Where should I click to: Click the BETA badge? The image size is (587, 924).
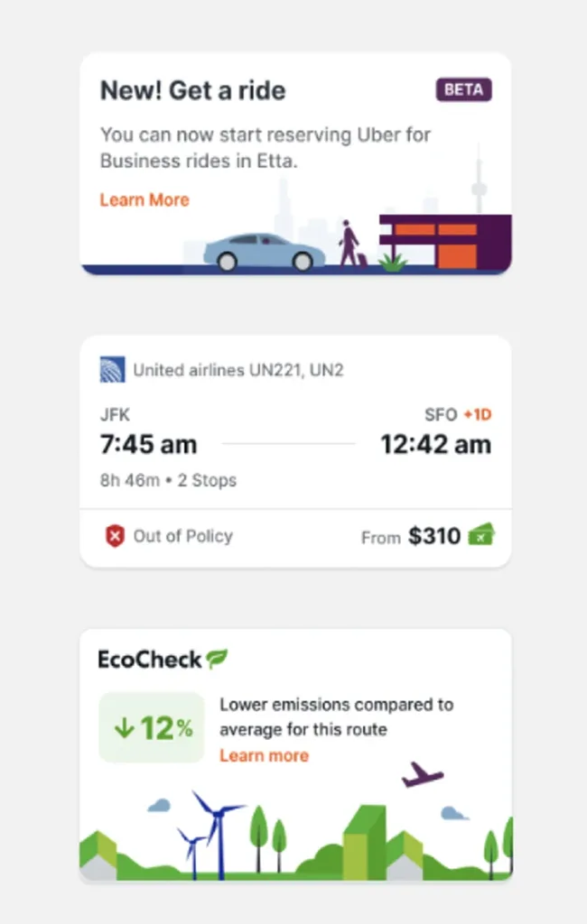click(x=463, y=90)
